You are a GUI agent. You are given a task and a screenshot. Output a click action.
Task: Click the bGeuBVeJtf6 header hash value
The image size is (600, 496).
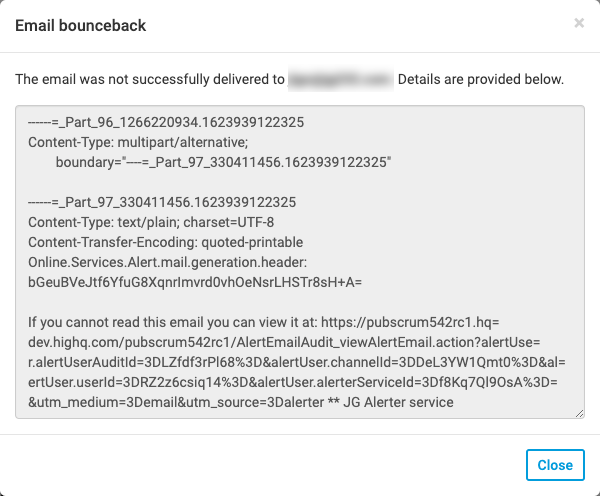(195, 282)
